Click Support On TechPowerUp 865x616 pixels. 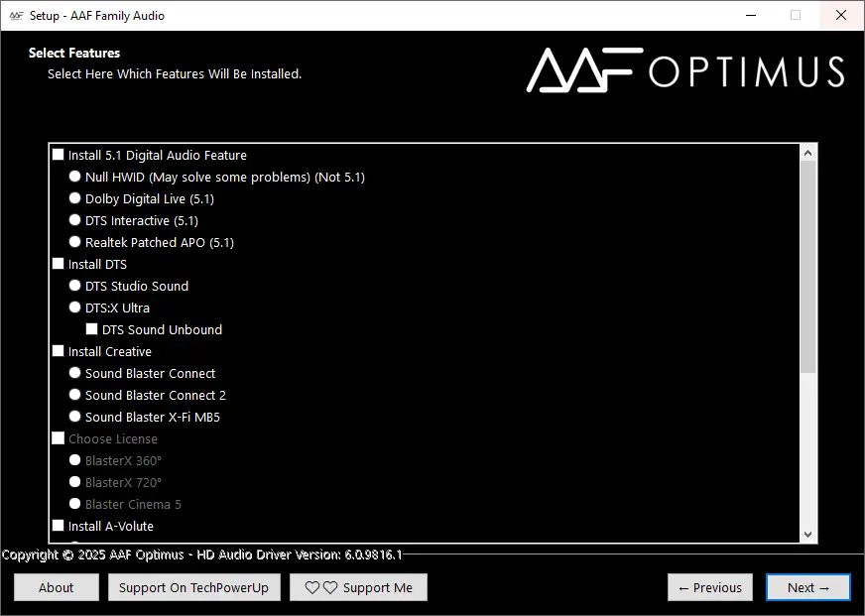pos(193,586)
